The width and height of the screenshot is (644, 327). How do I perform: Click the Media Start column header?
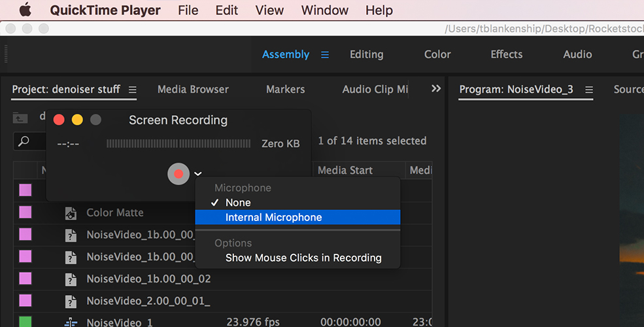tap(345, 170)
